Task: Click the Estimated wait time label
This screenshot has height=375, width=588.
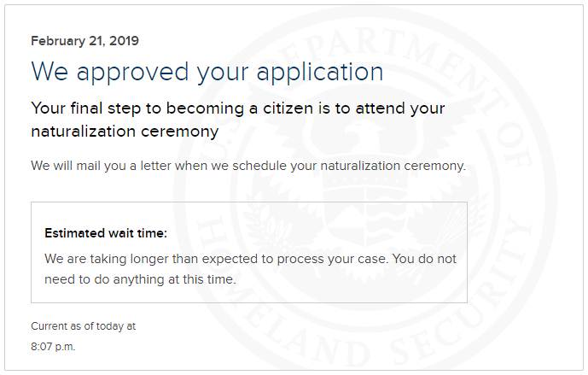Action: pyautogui.click(x=106, y=233)
